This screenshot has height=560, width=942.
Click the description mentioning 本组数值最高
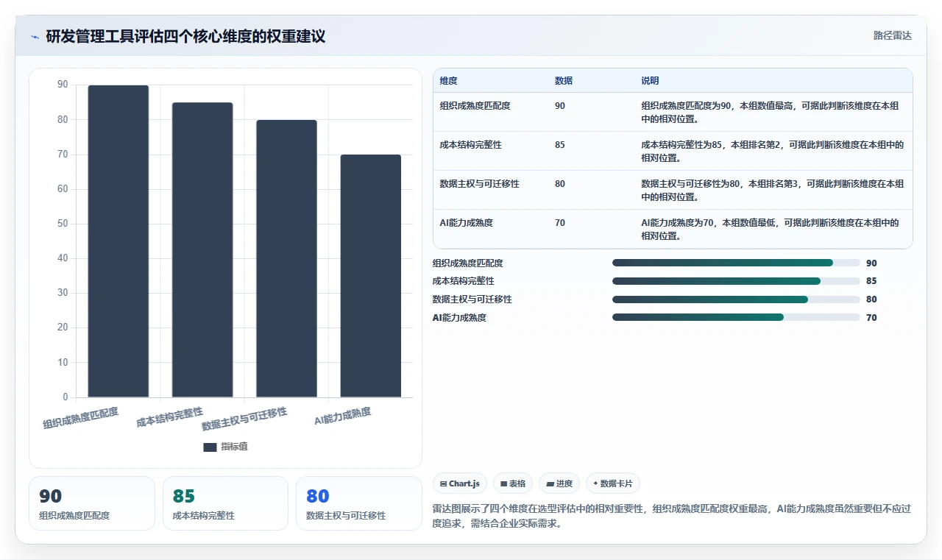770,112
